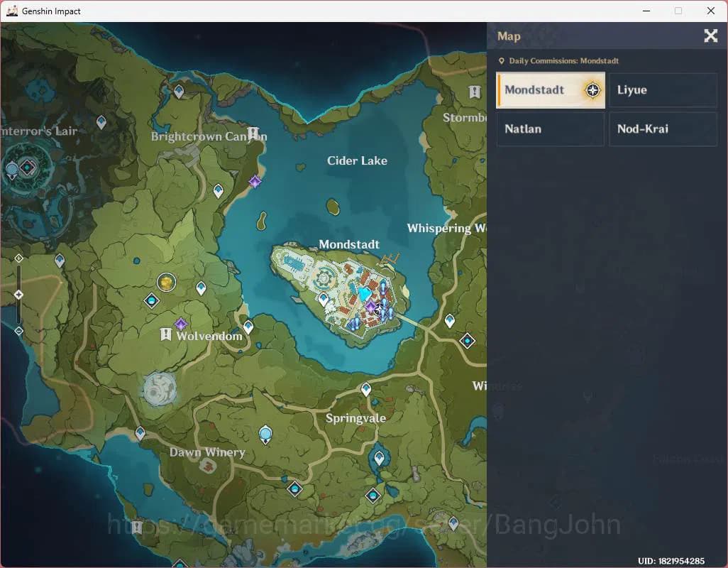The height and width of the screenshot is (568, 728).
Task: Select the domain icon south of Springvale pond
Action: click(x=373, y=495)
